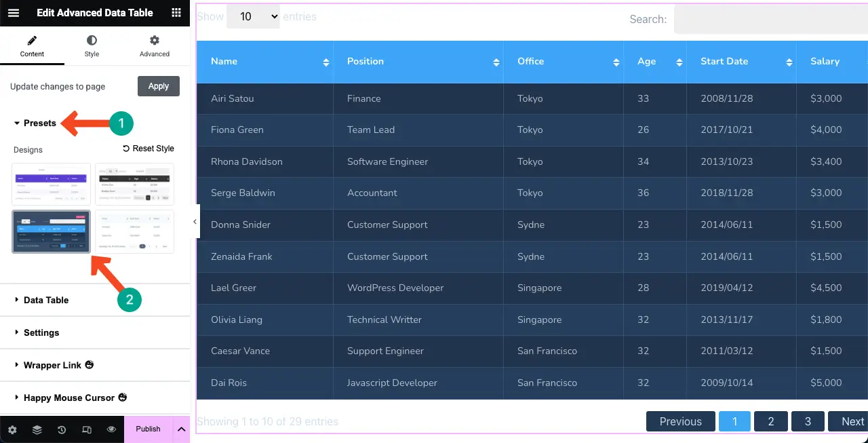Expand the Wrapper Link section
Image resolution: width=868 pixels, height=443 pixels.
click(x=95, y=365)
